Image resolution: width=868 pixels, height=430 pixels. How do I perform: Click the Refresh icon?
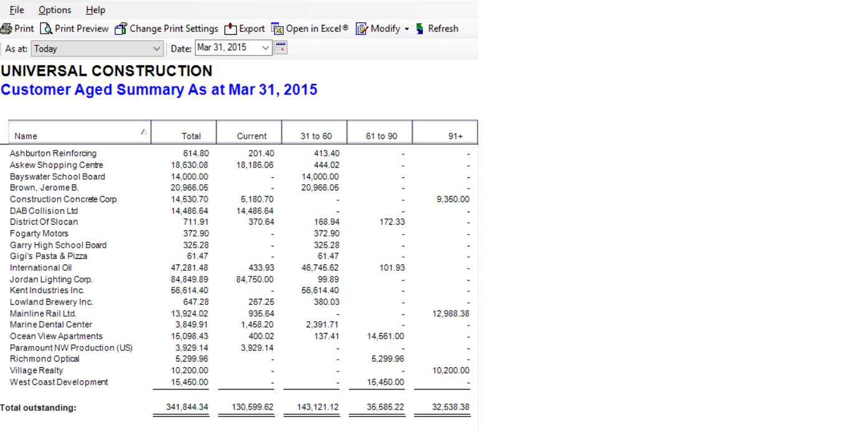click(x=420, y=29)
